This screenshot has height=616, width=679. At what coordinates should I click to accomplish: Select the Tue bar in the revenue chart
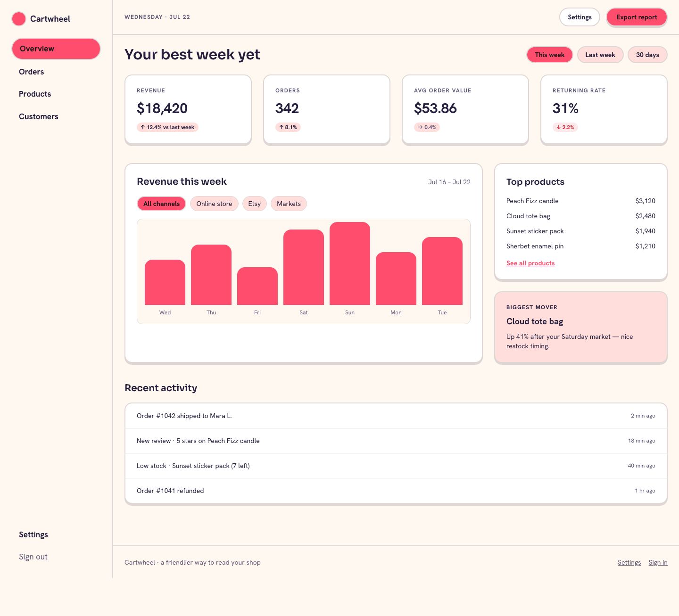coord(442,271)
